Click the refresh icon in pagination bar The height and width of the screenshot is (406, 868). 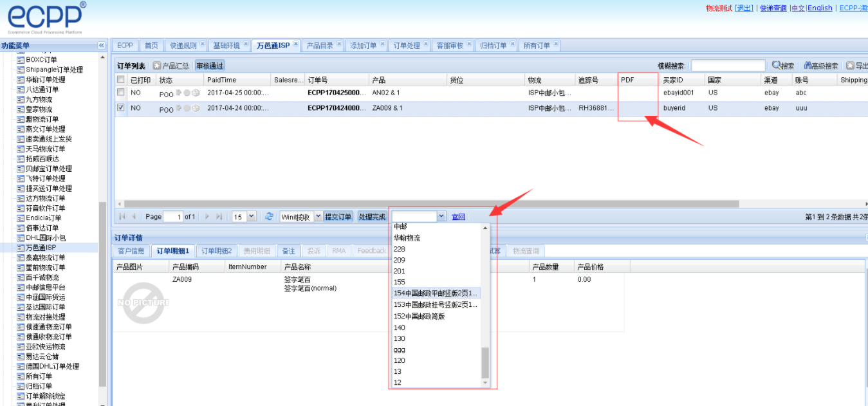(270, 217)
